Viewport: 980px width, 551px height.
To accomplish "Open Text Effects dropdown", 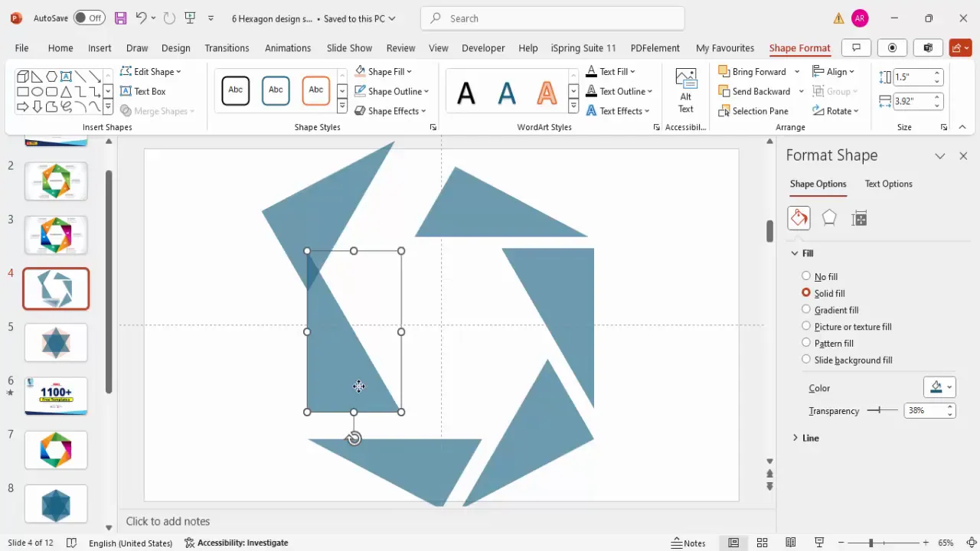I will click(x=617, y=111).
